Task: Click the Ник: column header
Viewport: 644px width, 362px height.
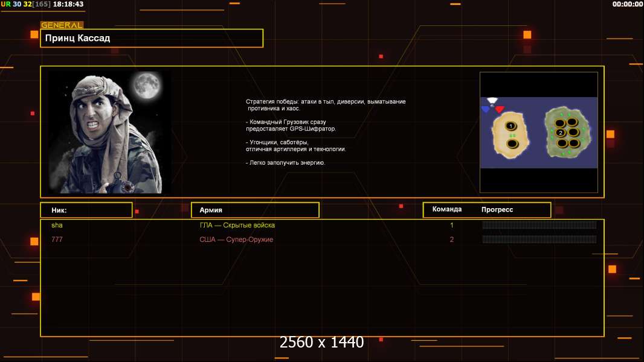Action: [x=86, y=210]
